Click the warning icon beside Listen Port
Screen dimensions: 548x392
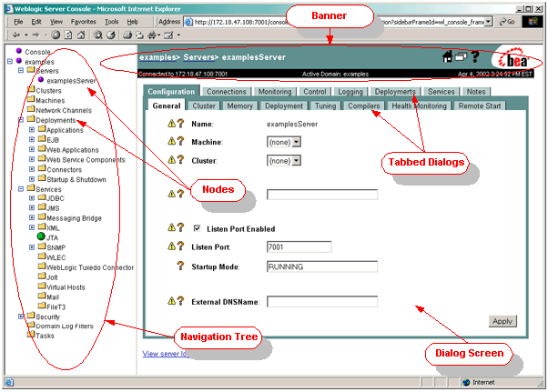point(171,246)
